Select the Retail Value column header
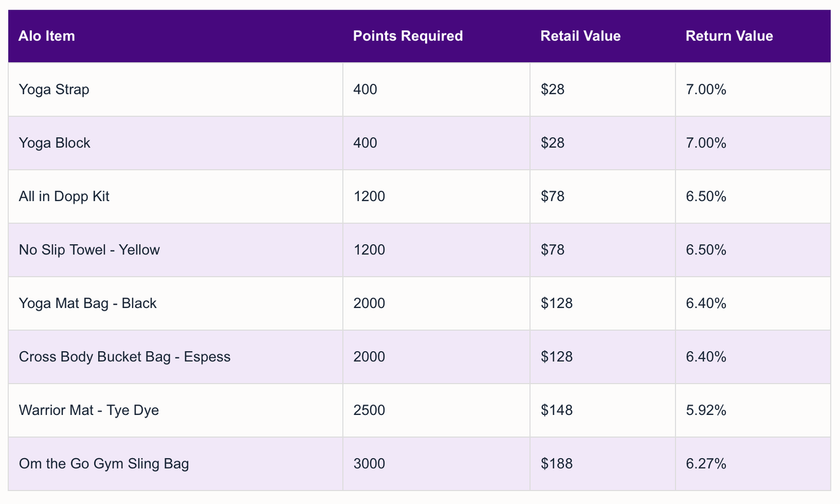This screenshot has width=840, height=504. pos(580,36)
